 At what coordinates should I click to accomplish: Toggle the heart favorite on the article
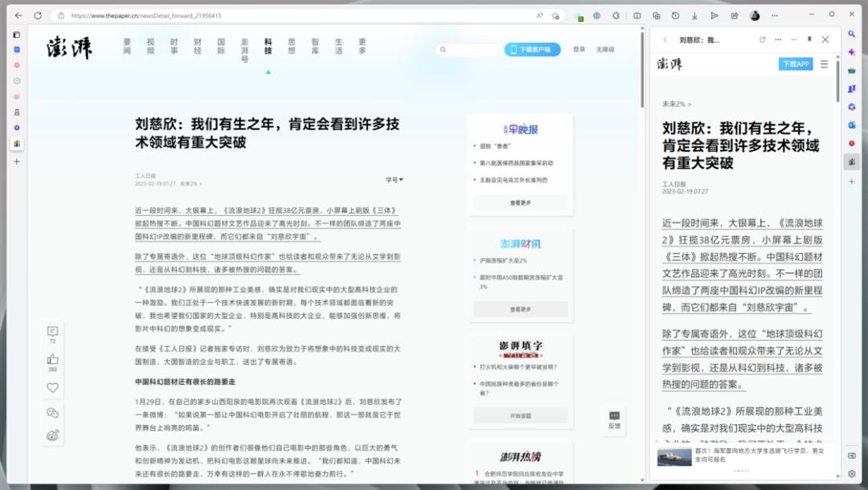53,387
